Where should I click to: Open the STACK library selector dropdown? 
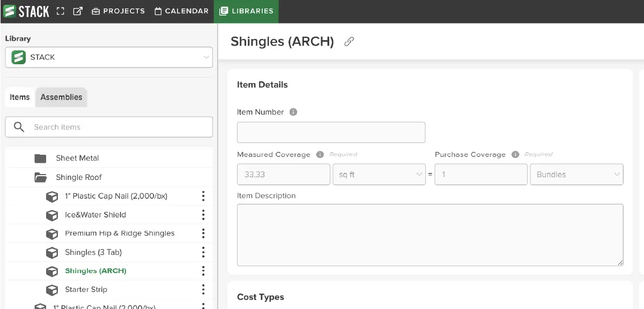coord(108,57)
